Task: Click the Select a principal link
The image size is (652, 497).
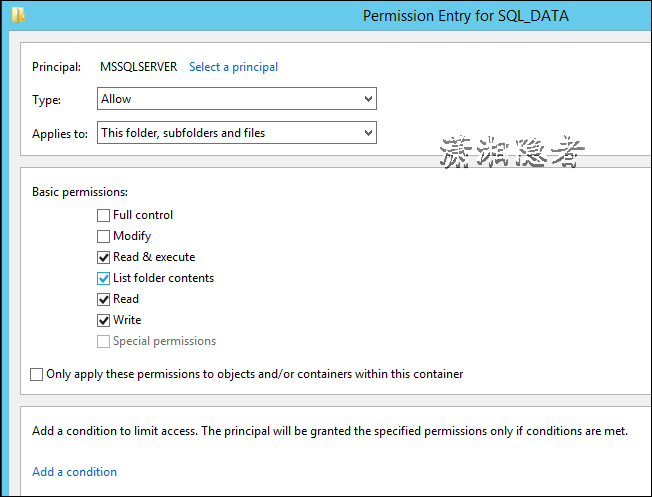Action: (233, 67)
